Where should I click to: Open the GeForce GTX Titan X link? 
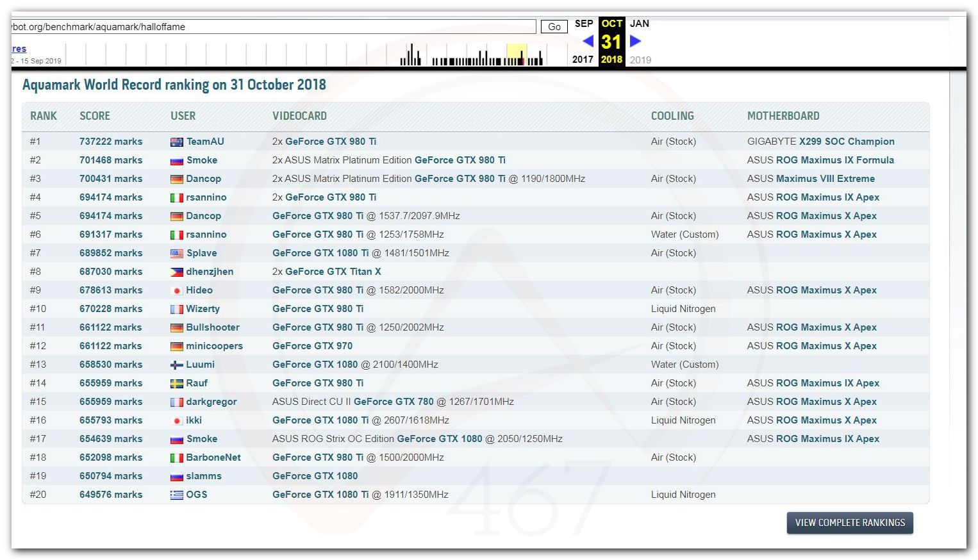pyautogui.click(x=333, y=272)
